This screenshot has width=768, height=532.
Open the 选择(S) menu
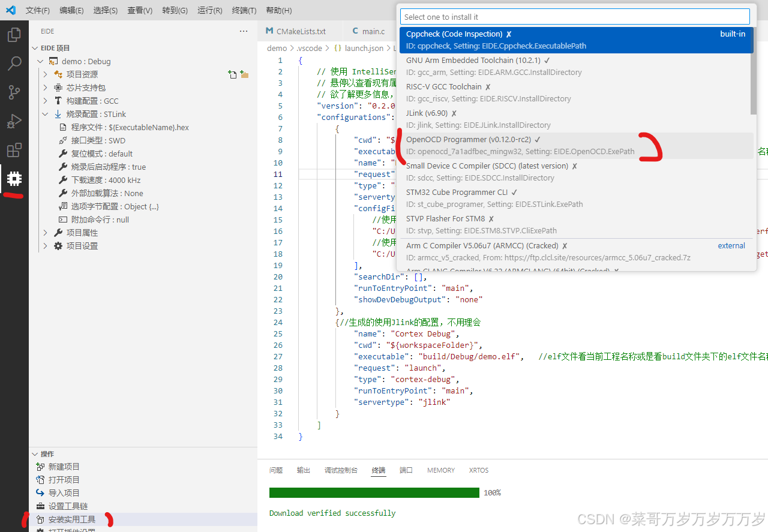[x=106, y=10]
